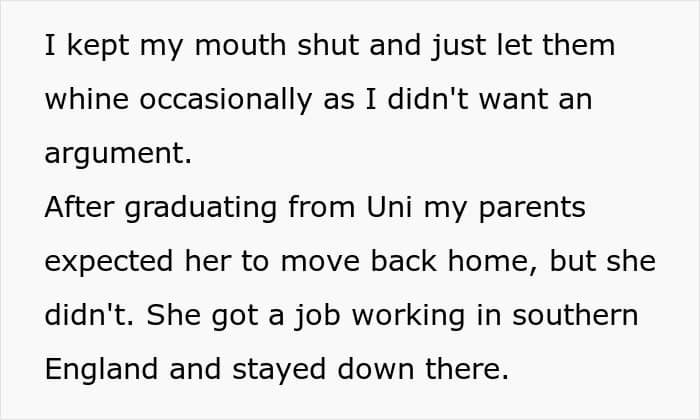
Task: Click the word "them" ending first line
Action: click(579, 45)
